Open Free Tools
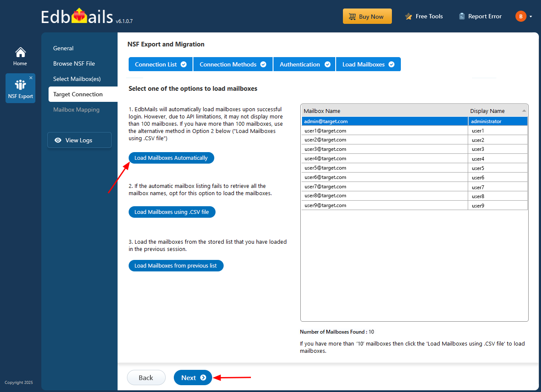The image size is (541, 392). click(424, 17)
